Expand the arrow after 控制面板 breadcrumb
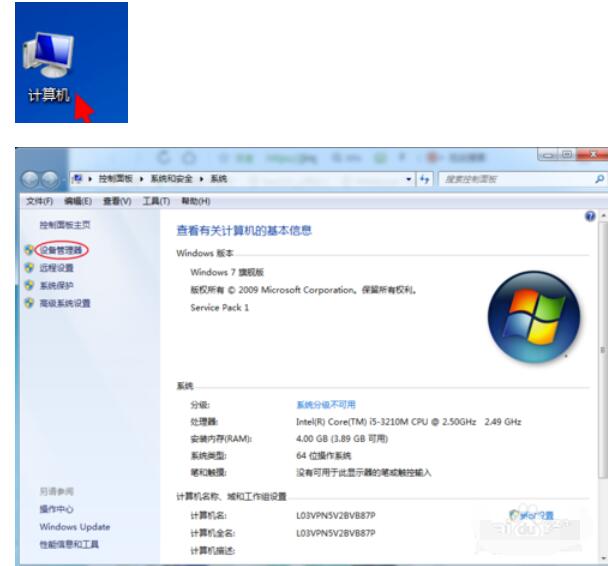Image resolution: width=608 pixels, height=566 pixels. pyautogui.click(x=142, y=179)
